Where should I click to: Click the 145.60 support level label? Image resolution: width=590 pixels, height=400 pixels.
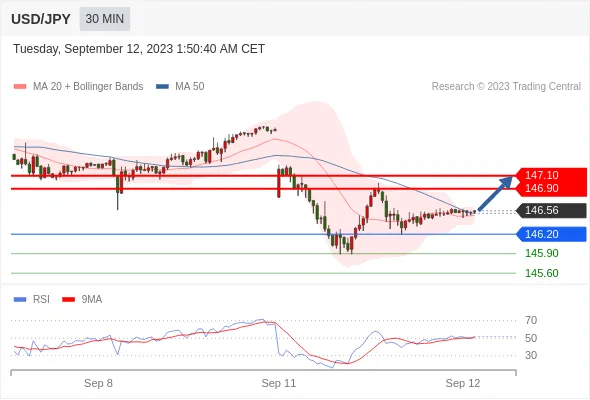point(541,273)
